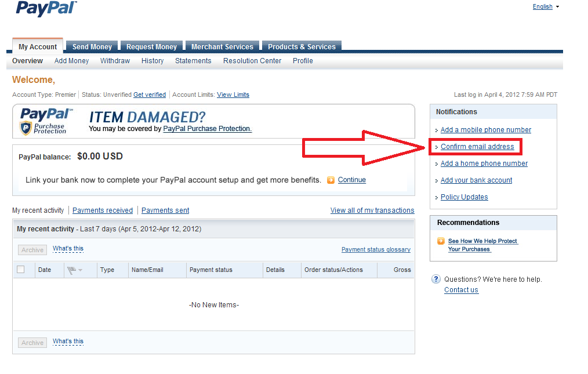The height and width of the screenshot is (374, 588).
Task: Click the ITEM DAMAGED? banner headline
Action: click(147, 117)
